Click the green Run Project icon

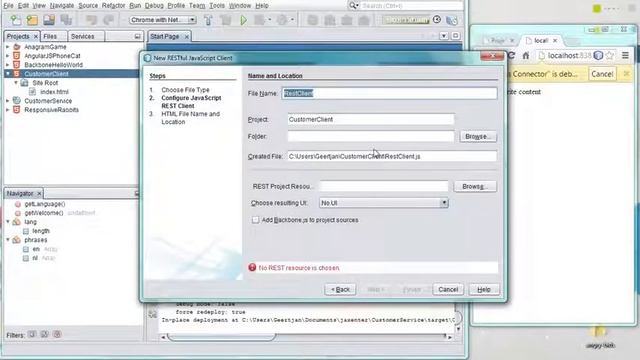click(244, 20)
